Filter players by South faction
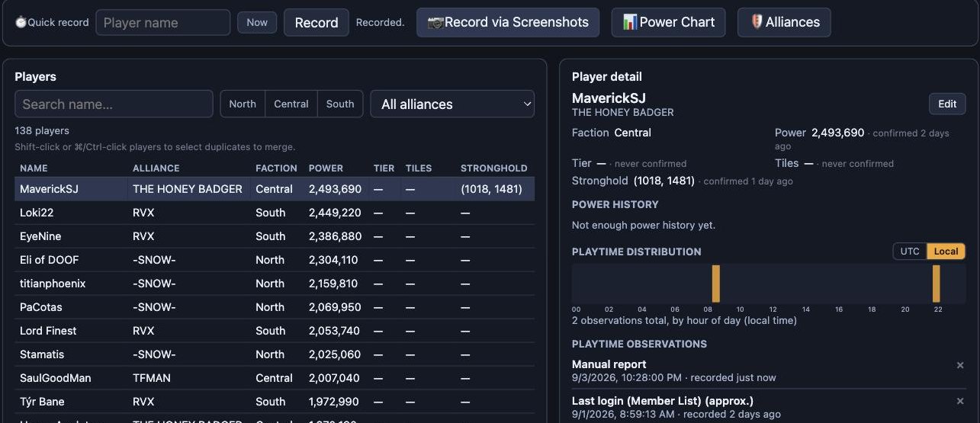The image size is (980, 423). point(340,104)
